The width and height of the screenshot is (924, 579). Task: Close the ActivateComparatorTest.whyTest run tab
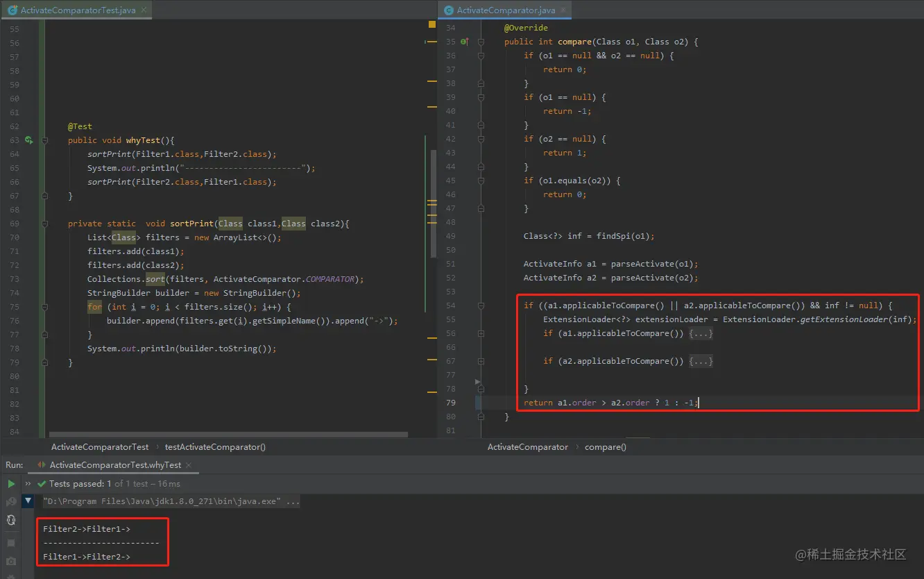[x=189, y=465]
